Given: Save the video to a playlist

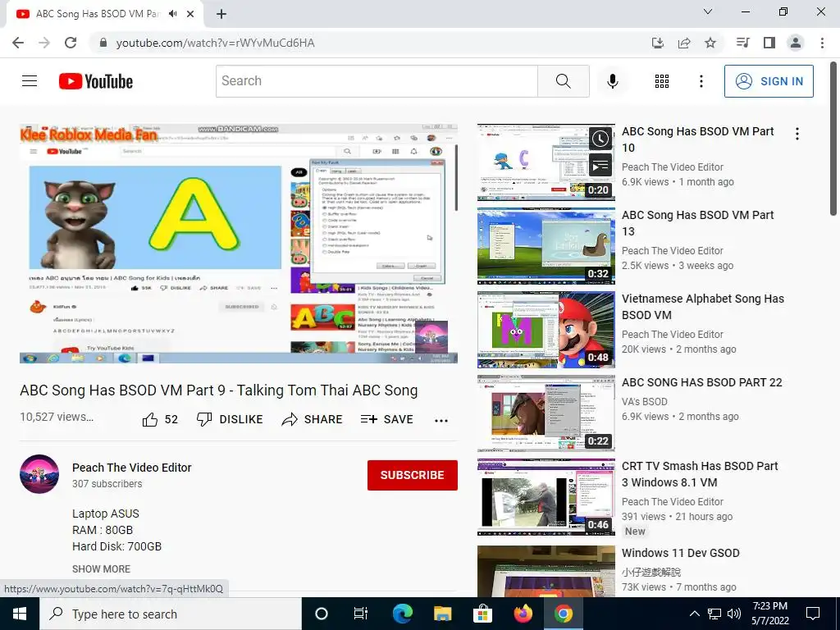Looking at the screenshot, I should [x=387, y=419].
